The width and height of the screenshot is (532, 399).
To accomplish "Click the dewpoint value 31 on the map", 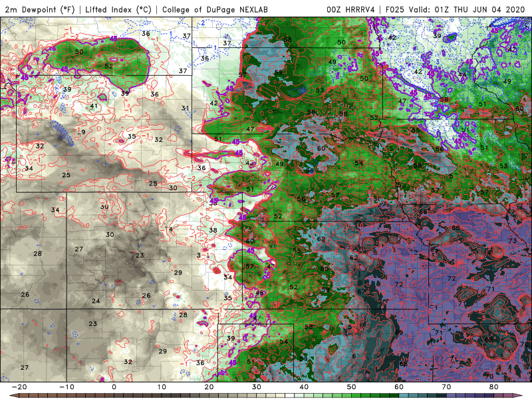I will pos(185,108).
